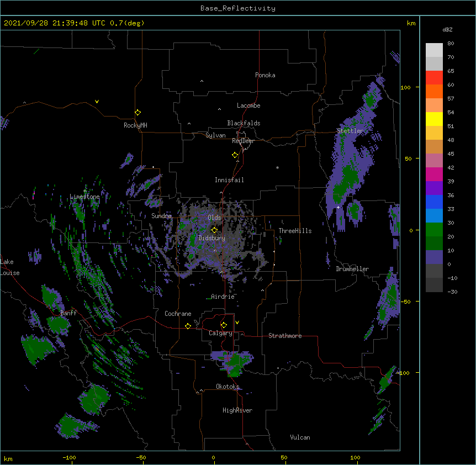Click the yellow marker south of Cochrane
The width and height of the screenshot is (476, 465).
pos(188,326)
